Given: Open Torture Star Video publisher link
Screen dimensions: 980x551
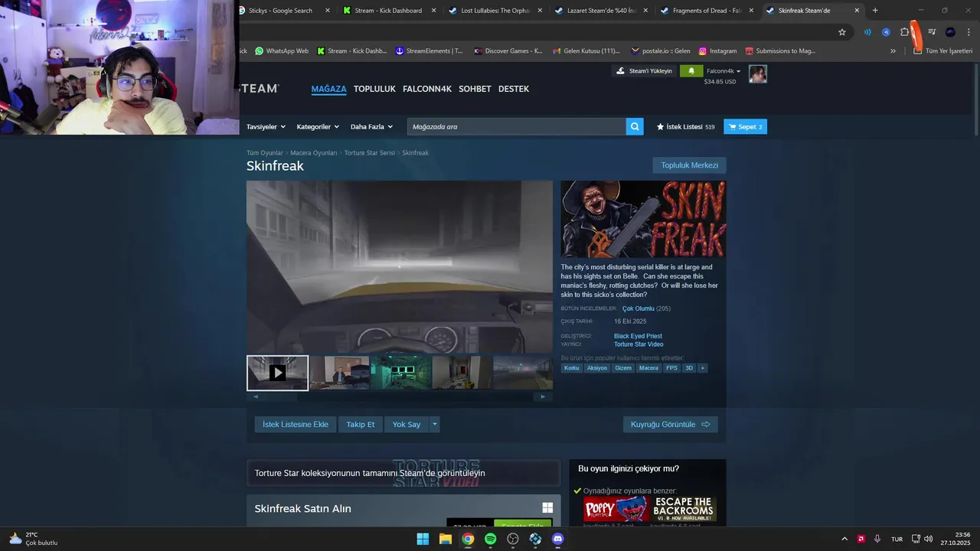Looking at the screenshot, I should coord(639,344).
